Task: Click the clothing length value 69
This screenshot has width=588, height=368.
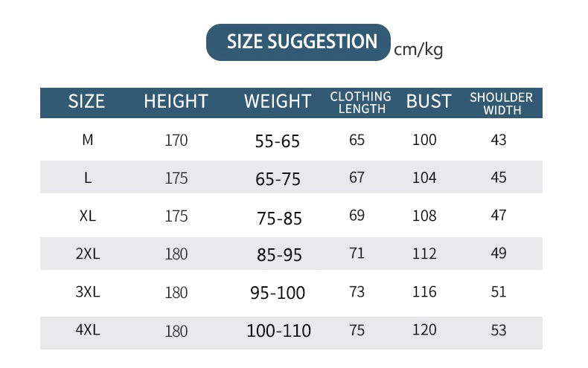Action: pyautogui.click(x=357, y=216)
